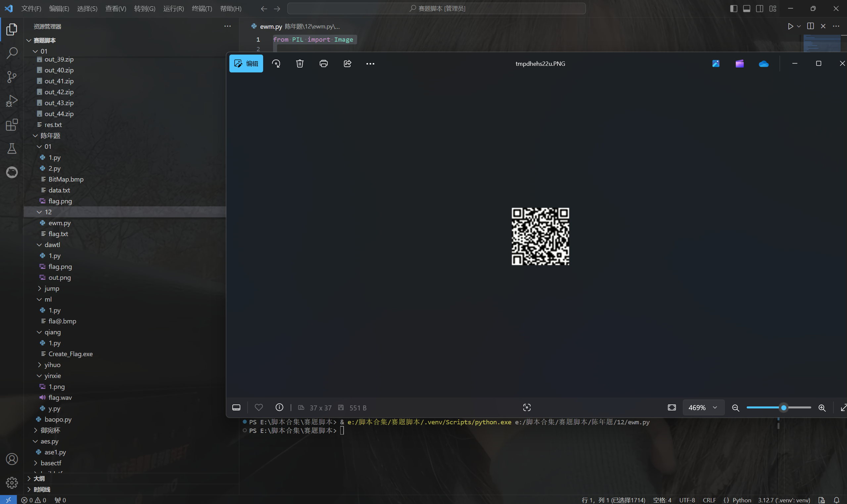Open the Explorer view in activity bar
Image resolution: width=847 pixels, height=504 pixels.
coord(12,29)
